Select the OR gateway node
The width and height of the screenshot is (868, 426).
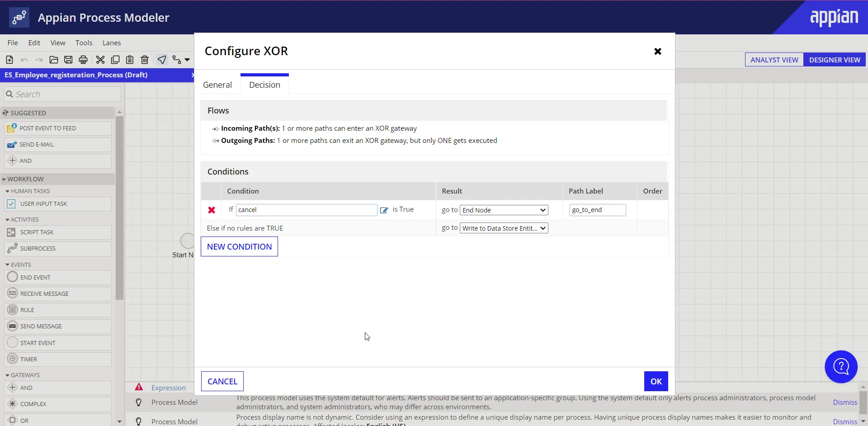[x=58, y=421]
